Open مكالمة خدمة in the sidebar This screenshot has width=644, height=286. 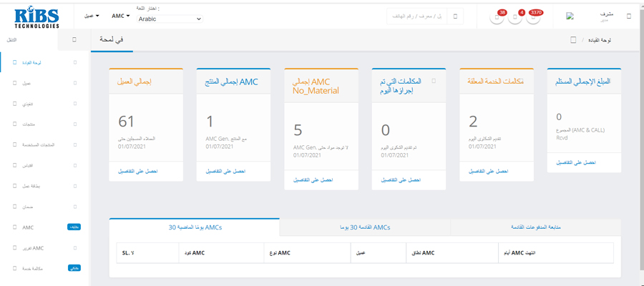(x=43, y=268)
